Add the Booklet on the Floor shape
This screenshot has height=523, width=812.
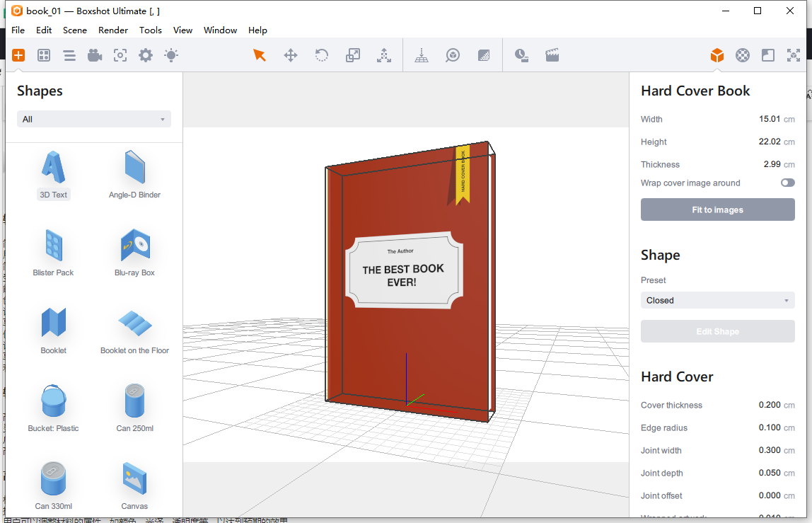pyautogui.click(x=134, y=331)
